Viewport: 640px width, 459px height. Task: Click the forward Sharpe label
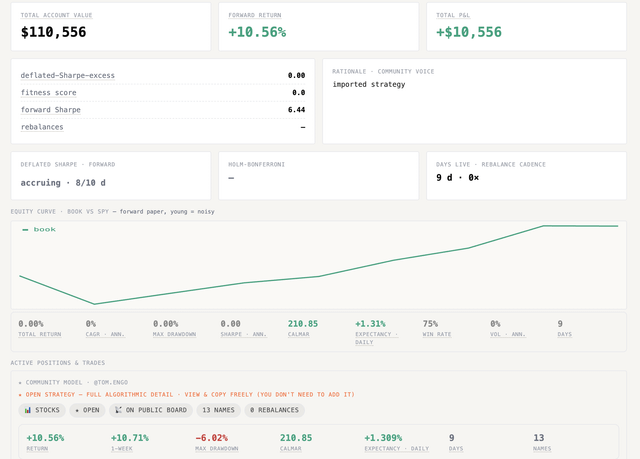pos(51,110)
